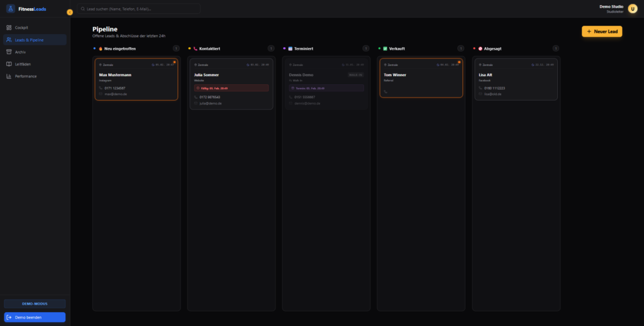Viewport: 644px width, 326px height.
Task: Click the Demo beenden button
Action: 35,317
